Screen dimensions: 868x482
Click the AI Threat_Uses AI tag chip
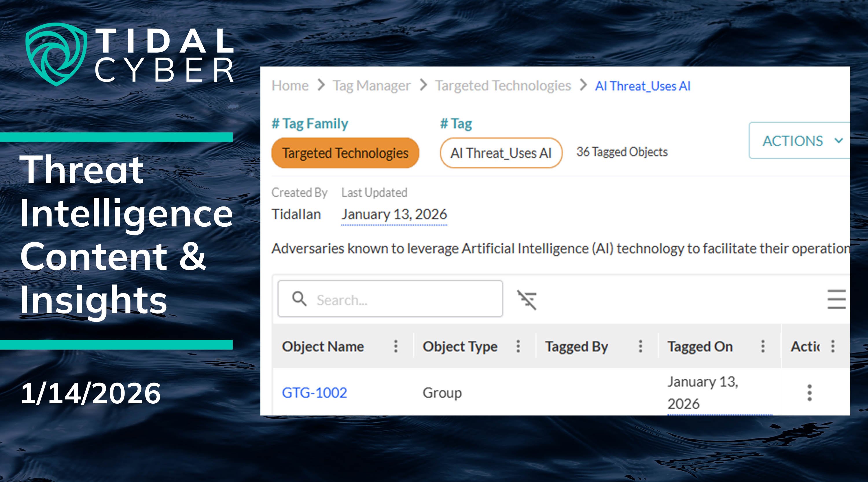point(501,153)
